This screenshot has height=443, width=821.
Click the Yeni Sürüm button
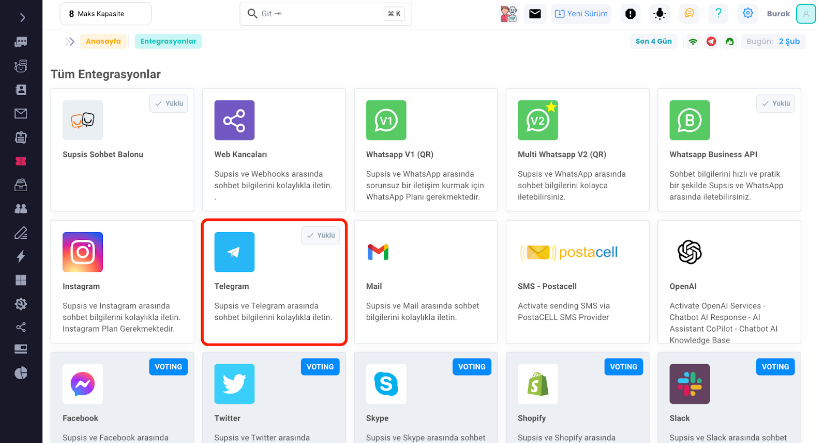[581, 14]
